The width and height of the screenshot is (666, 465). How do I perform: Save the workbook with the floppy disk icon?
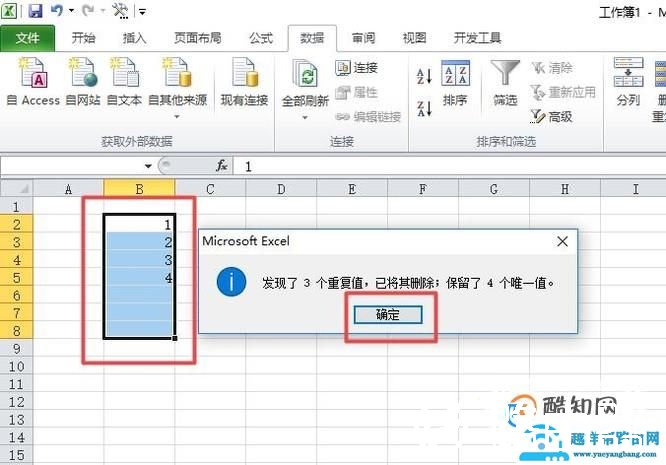tap(35, 10)
